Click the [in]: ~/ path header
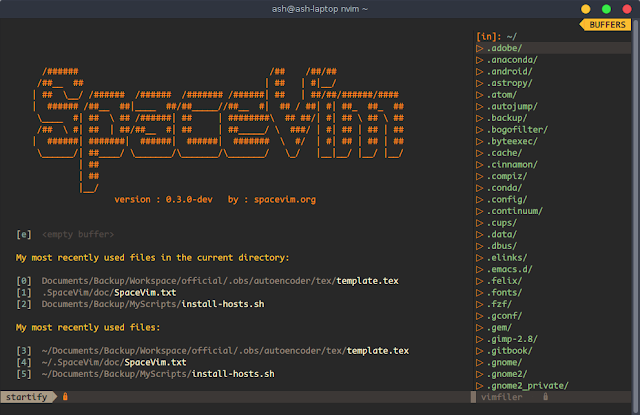The height and width of the screenshot is (415, 640). pos(496,37)
